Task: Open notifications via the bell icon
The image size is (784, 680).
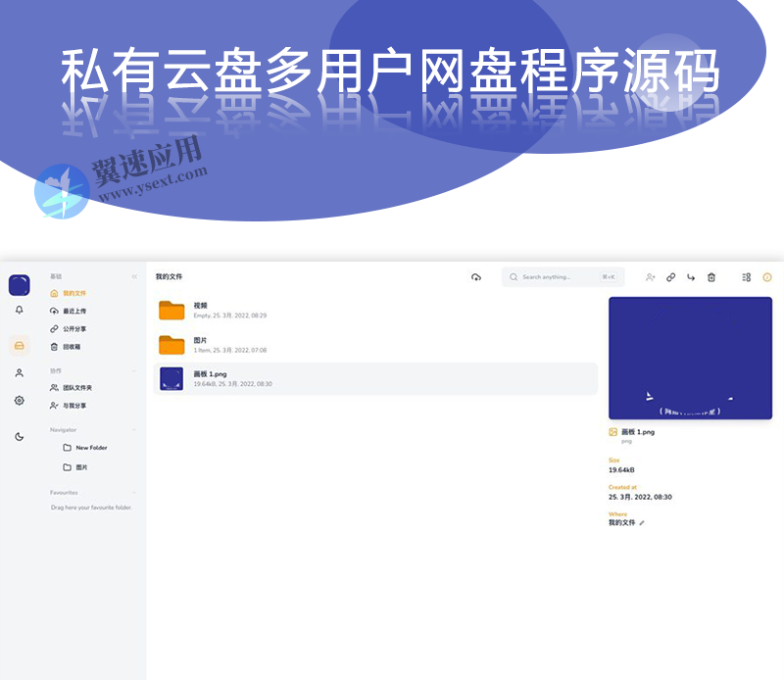Action: click(17, 310)
